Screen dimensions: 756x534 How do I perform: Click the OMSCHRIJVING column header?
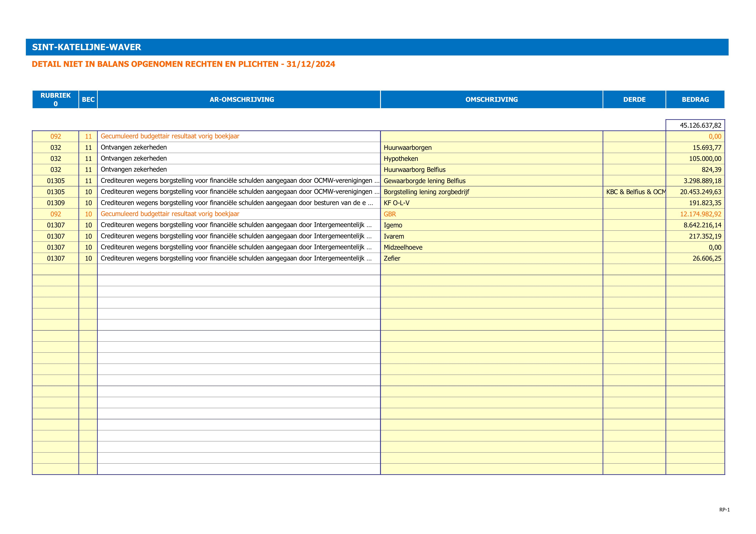click(492, 99)
